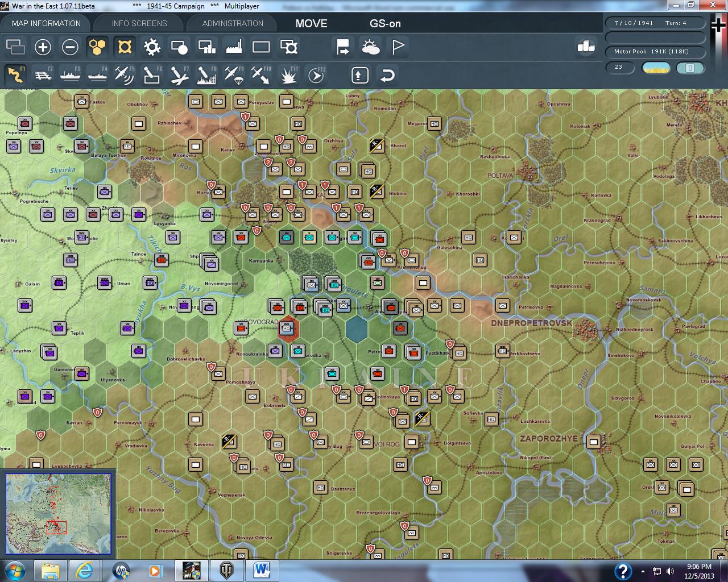Select Bomb unit mode (F6) icon
Screen dimensions: 728x582
[152, 74]
